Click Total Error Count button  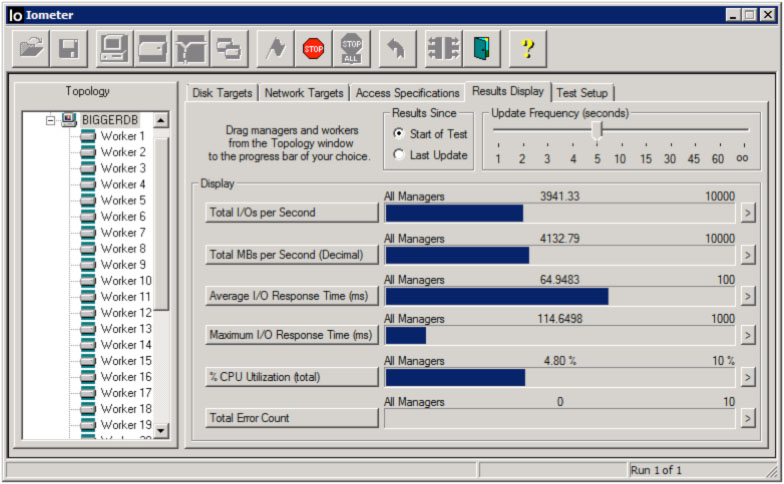[292, 418]
